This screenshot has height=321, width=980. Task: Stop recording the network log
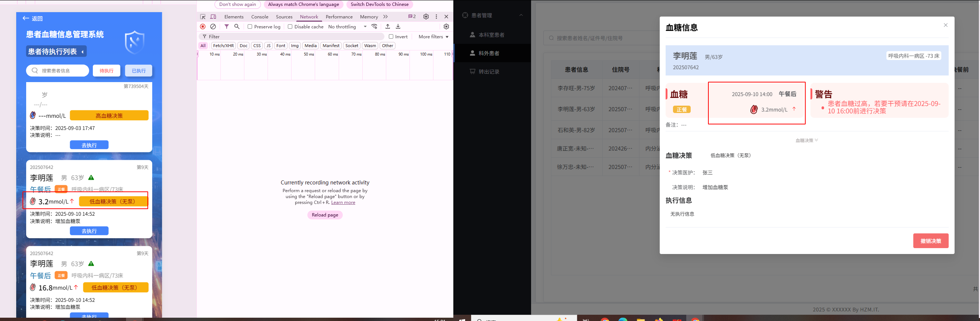click(203, 27)
